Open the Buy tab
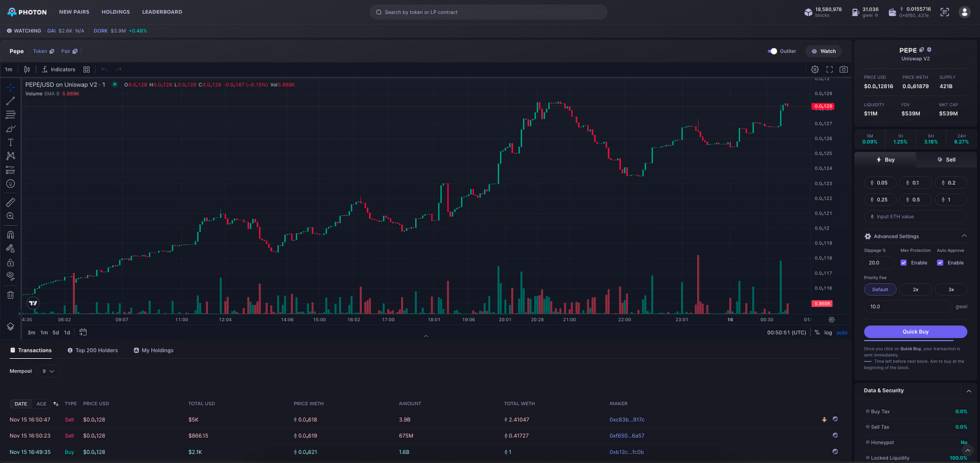980x463 pixels. 885,159
